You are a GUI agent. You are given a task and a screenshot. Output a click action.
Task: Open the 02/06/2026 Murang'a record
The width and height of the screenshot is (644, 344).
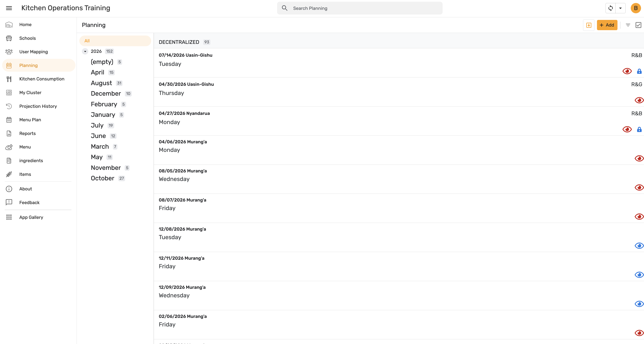pos(399,325)
